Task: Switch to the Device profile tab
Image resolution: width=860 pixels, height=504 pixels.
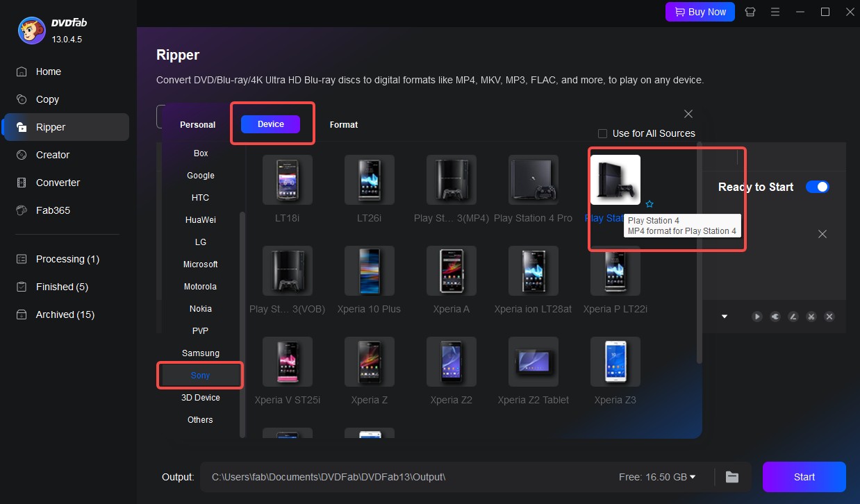Action: pos(271,124)
